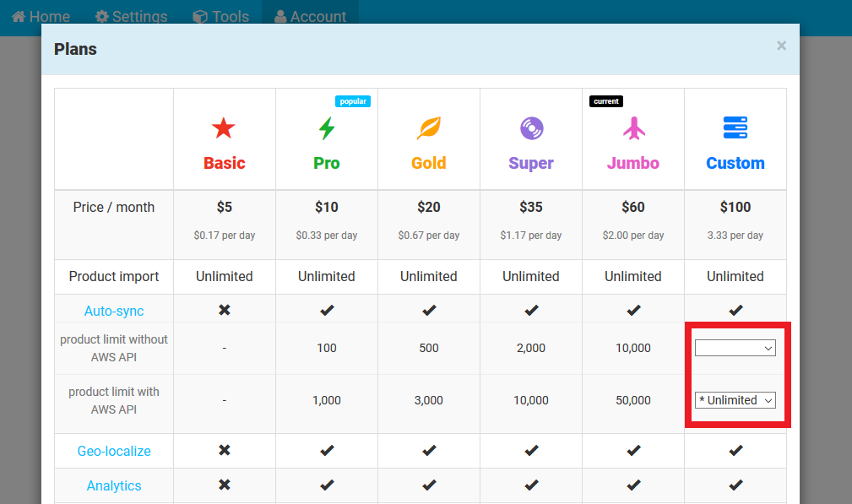Click Auto-sync checkmark under Gold
The image size is (852, 504).
429,310
